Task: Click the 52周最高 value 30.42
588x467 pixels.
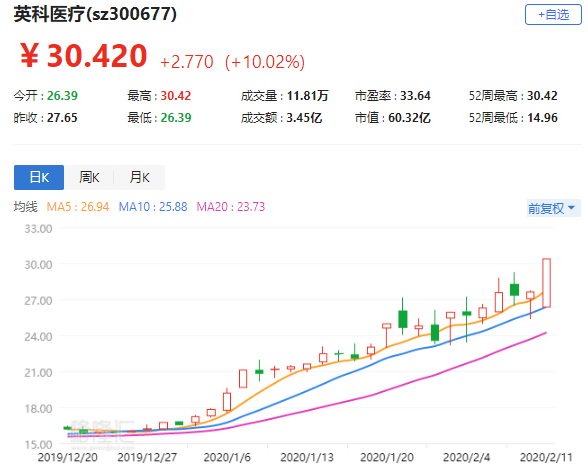Action: point(542,96)
